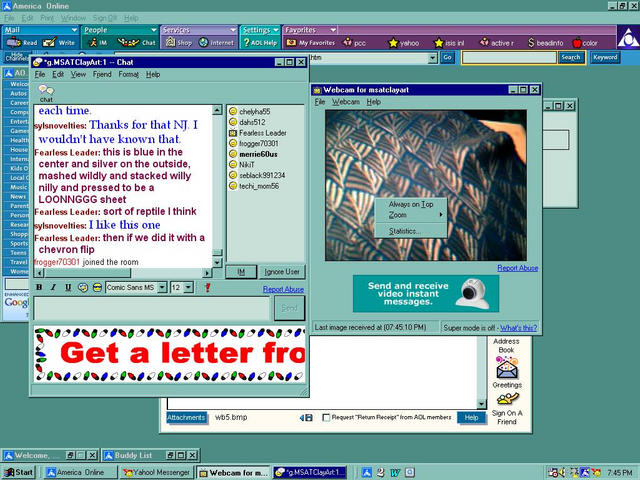Image resolution: width=640 pixels, height=480 pixels.
Task: Click Report Abuse link in chat window
Action: [283, 289]
